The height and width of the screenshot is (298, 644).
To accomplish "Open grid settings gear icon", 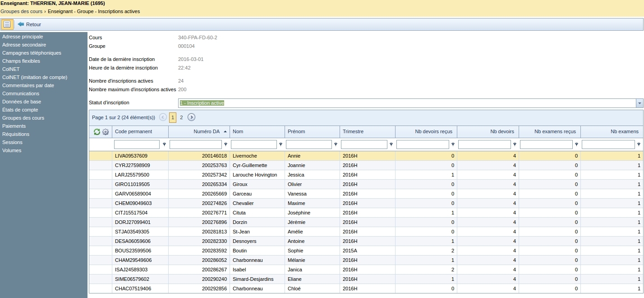I will point(106,132).
